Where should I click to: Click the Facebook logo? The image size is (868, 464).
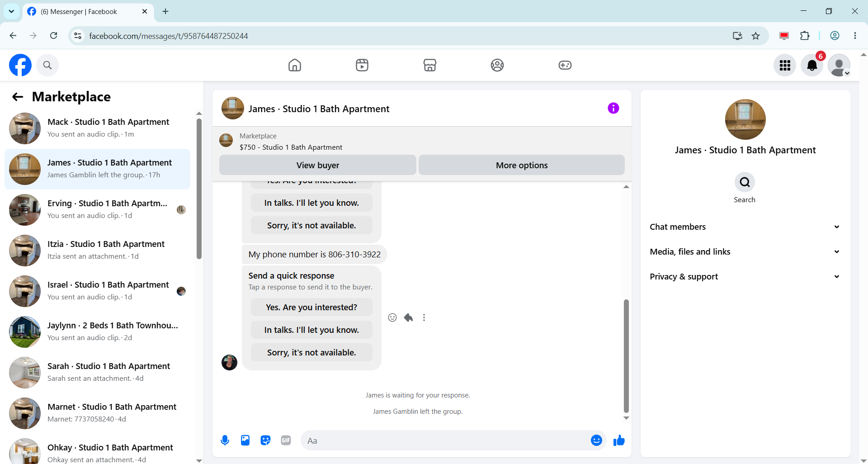20,65
